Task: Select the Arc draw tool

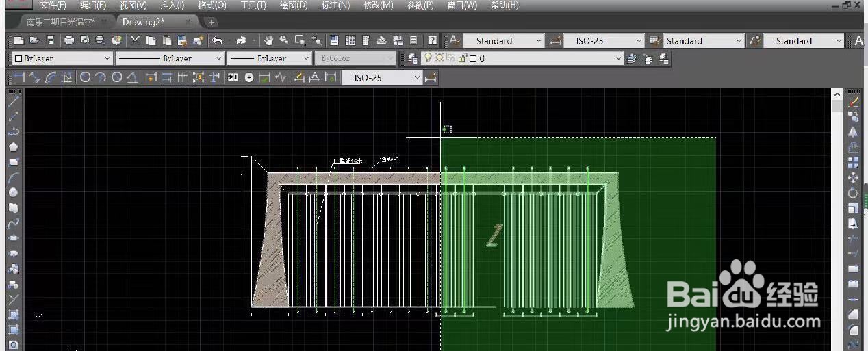Action: coord(13,177)
